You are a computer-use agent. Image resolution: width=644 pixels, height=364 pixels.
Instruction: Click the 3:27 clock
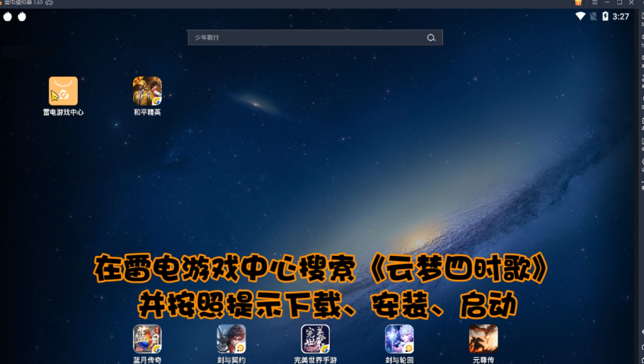(x=621, y=16)
